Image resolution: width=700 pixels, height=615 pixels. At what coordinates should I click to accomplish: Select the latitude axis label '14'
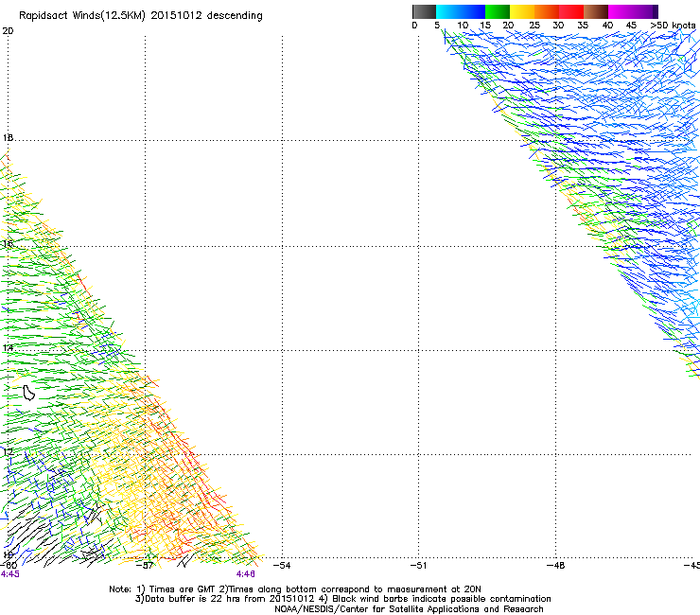[x=8, y=347]
